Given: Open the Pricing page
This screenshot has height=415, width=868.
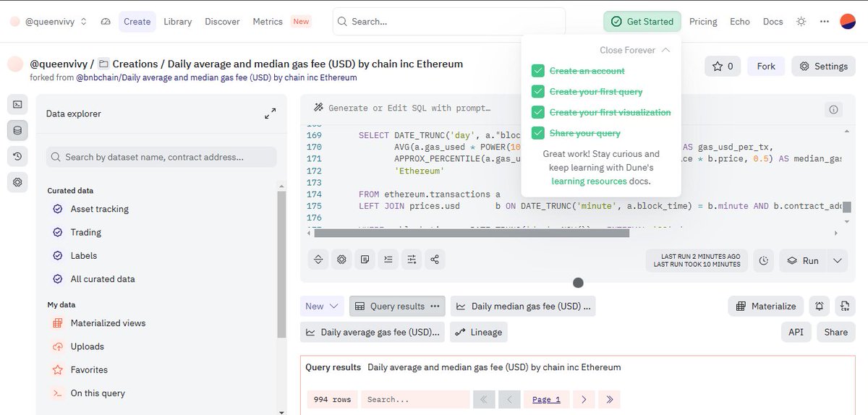Looking at the screenshot, I should 703,22.
